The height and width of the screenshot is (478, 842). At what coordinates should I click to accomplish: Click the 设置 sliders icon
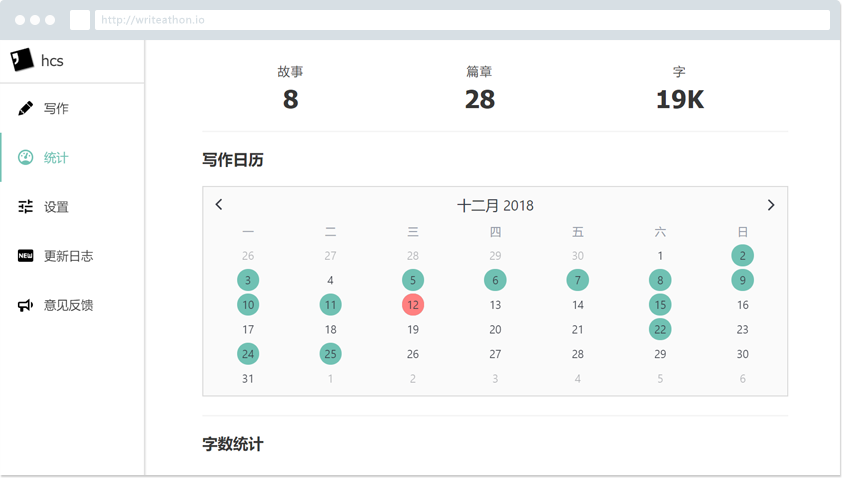(x=26, y=207)
